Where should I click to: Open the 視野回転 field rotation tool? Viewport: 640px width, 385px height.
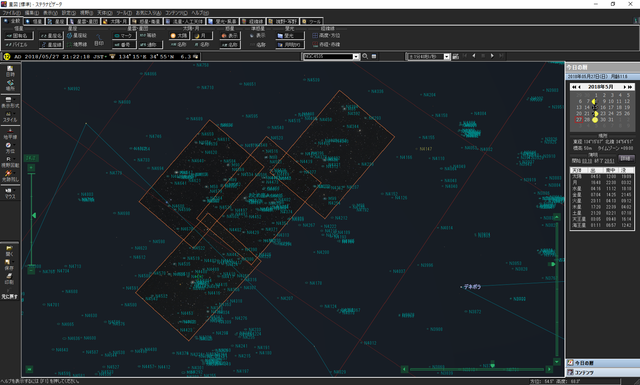tap(10, 162)
